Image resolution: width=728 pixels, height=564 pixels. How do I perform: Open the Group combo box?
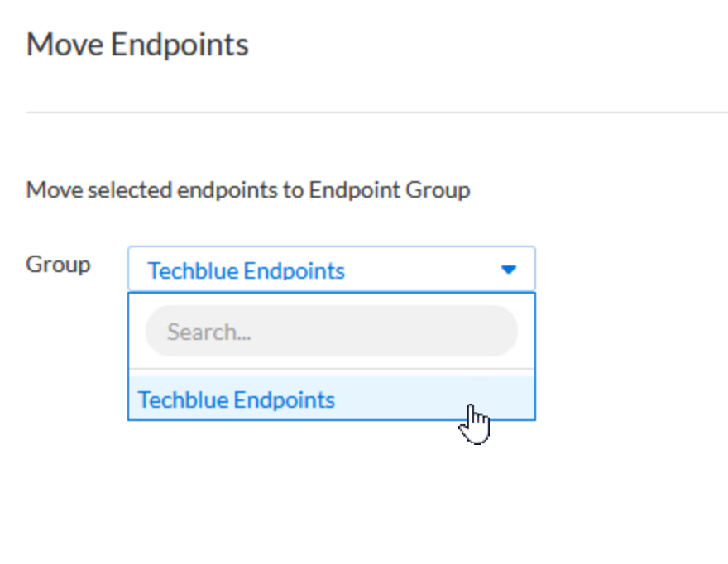(x=331, y=270)
